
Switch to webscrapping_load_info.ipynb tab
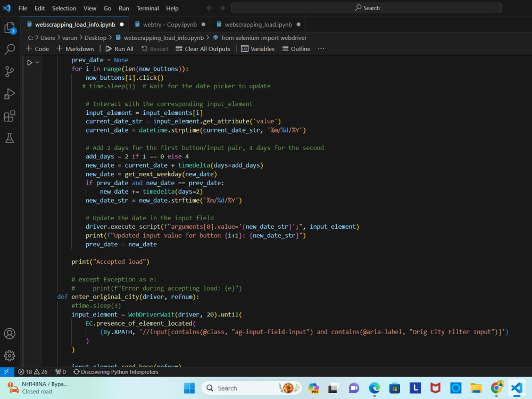tap(74, 24)
